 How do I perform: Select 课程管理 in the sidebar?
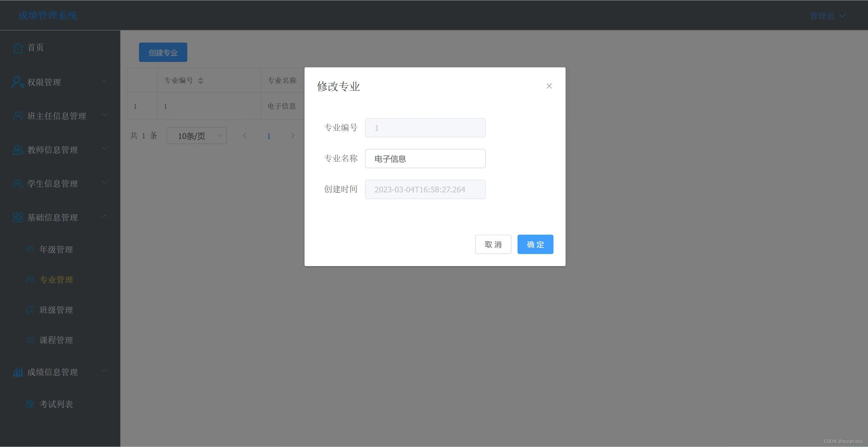tap(56, 340)
